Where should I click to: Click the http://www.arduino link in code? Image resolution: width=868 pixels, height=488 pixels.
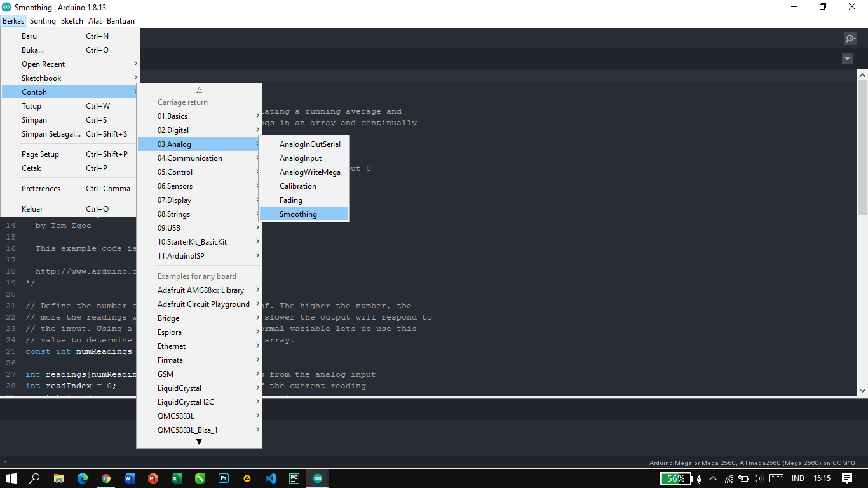pyautogui.click(x=86, y=271)
